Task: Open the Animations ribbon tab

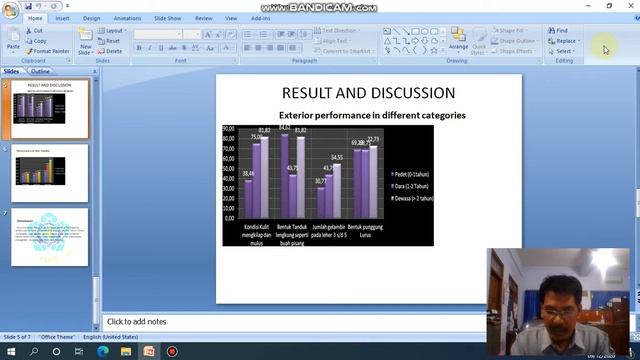Action: [x=127, y=18]
